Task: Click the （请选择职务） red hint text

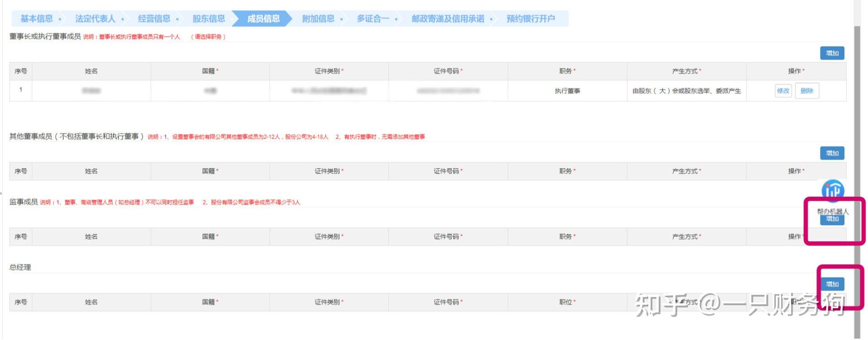Action: tap(208, 37)
